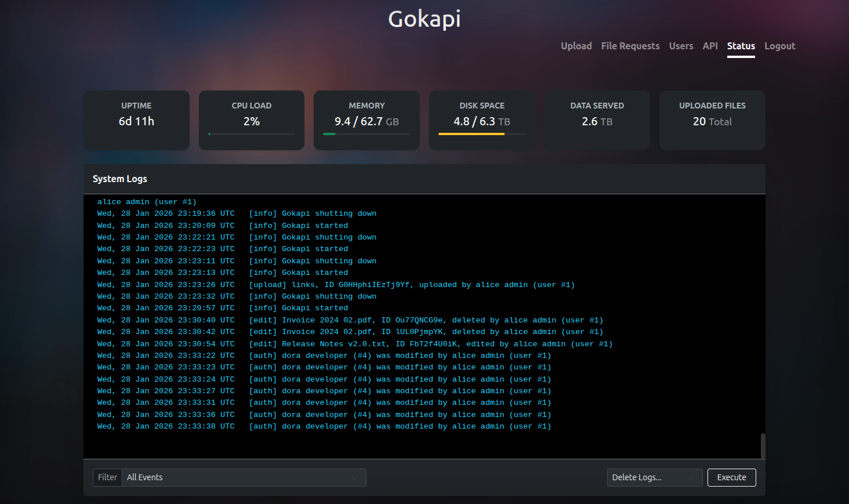Click the upload links G0HHphiIEzTj9Yf log line
The image size is (849, 504).
(x=336, y=285)
